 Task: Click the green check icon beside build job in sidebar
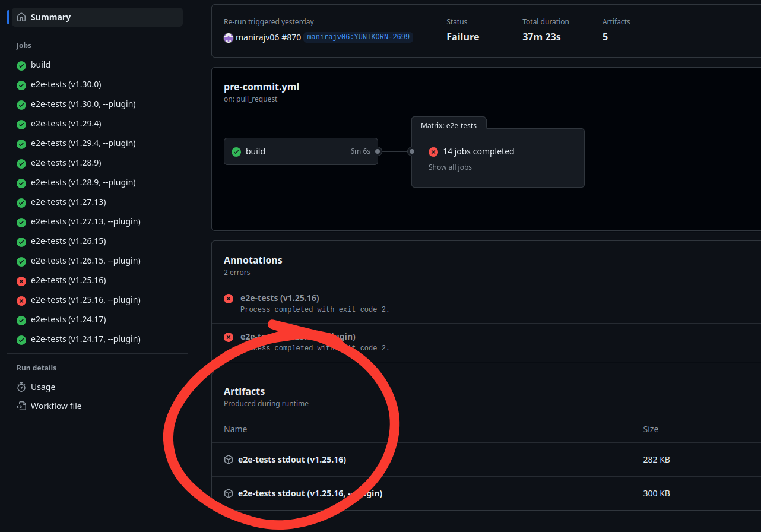[21, 65]
